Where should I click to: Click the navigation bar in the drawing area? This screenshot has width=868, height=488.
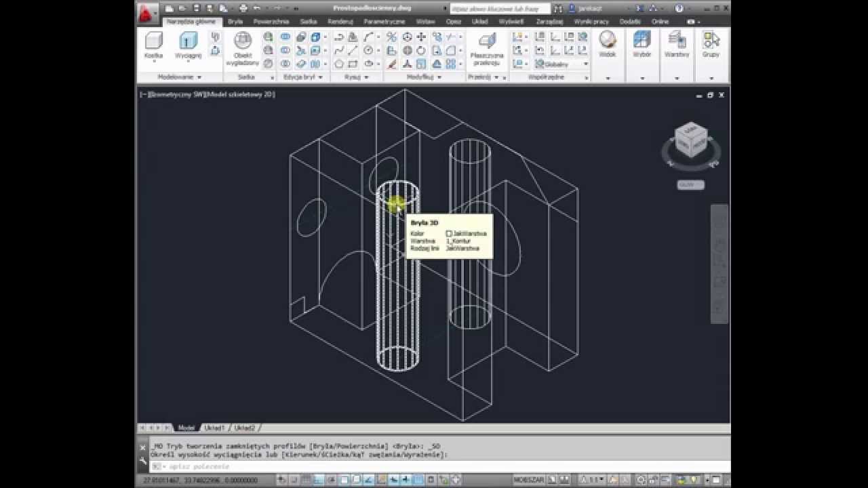pyautogui.click(x=719, y=264)
